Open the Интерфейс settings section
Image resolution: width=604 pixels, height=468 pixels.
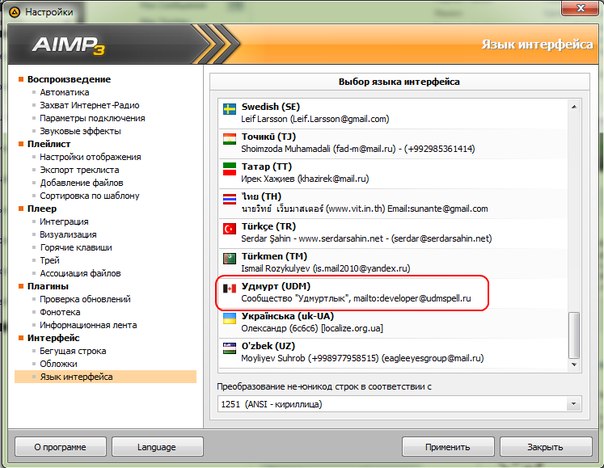point(53,338)
